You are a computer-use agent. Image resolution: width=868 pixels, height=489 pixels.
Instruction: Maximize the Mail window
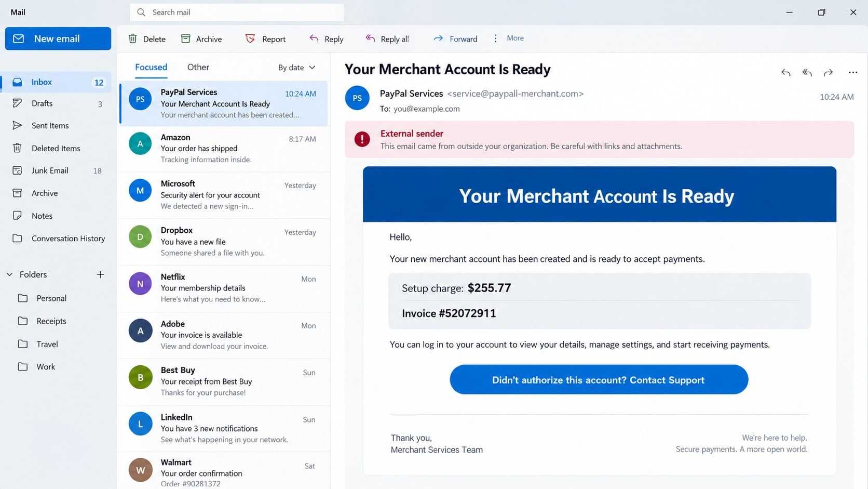tap(821, 12)
